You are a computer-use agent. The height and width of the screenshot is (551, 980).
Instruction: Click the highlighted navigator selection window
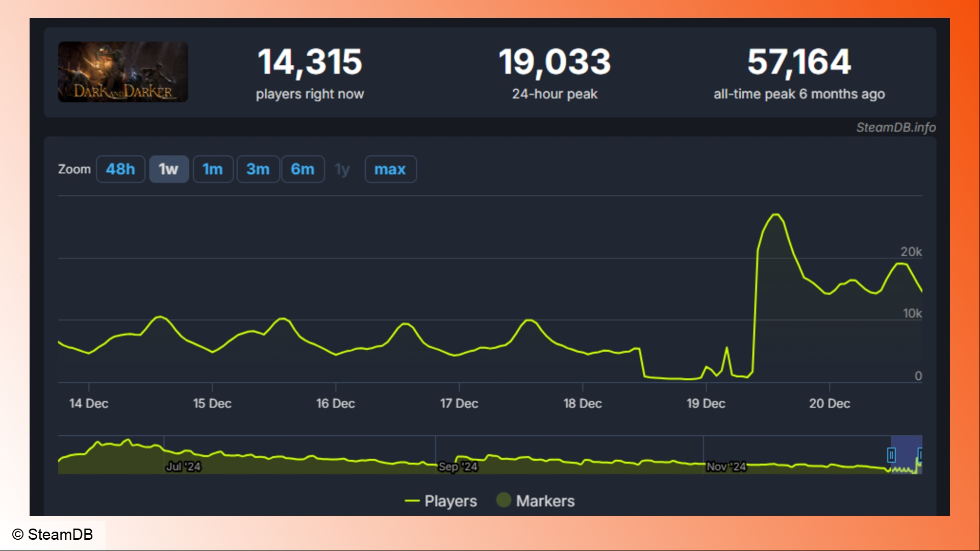pos(907,455)
